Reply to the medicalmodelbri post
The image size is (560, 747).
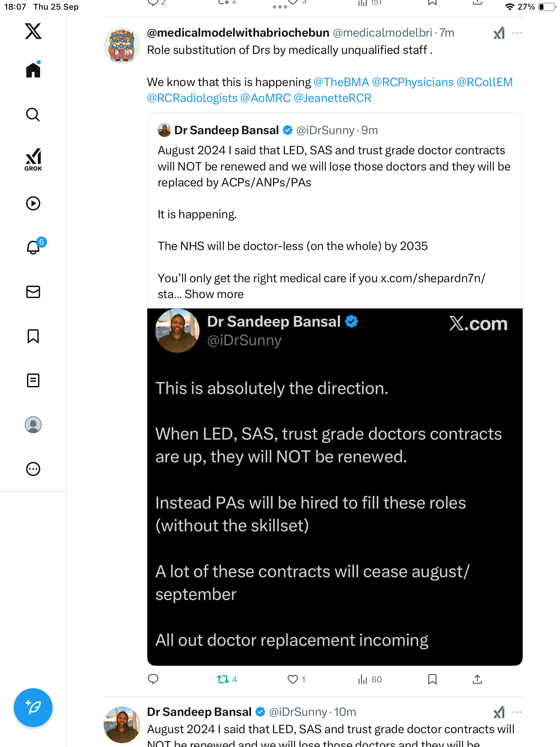click(153, 679)
